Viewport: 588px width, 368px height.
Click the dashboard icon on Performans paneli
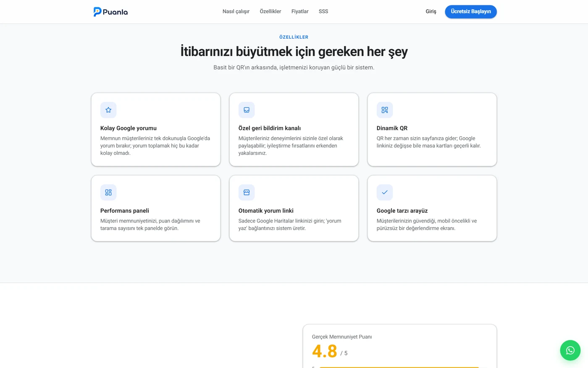click(x=108, y=192)
